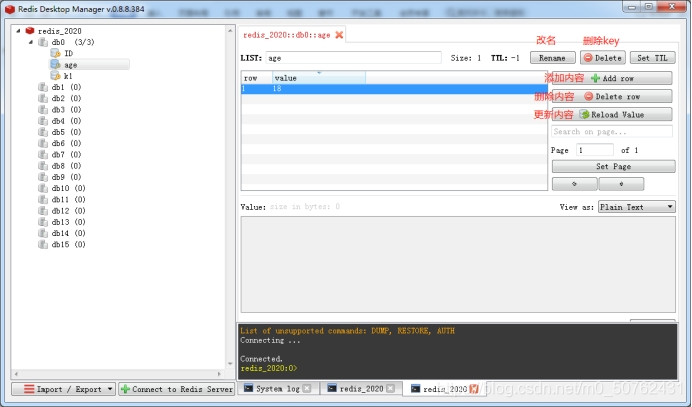Click the db3 database icon

click(43, 109)
